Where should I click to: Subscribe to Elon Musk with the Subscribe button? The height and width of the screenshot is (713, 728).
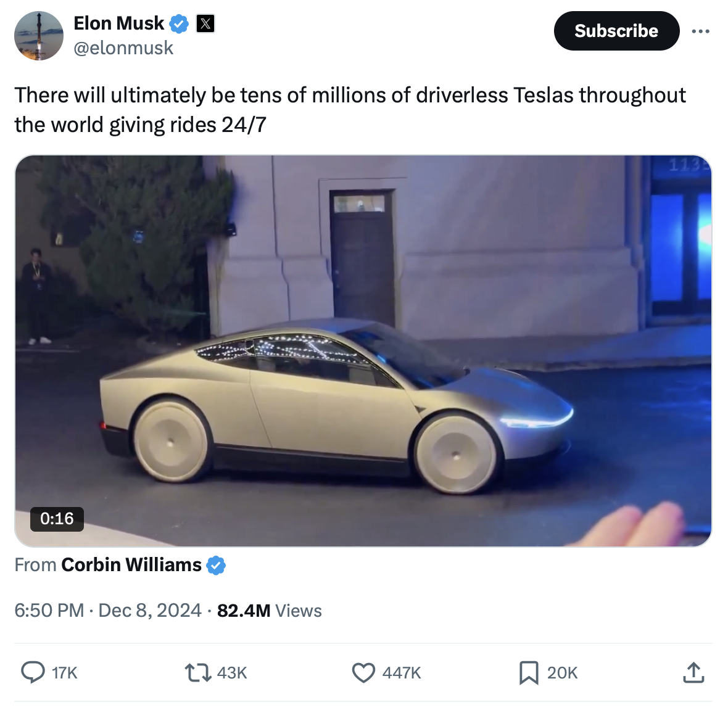tap(616, 31)
